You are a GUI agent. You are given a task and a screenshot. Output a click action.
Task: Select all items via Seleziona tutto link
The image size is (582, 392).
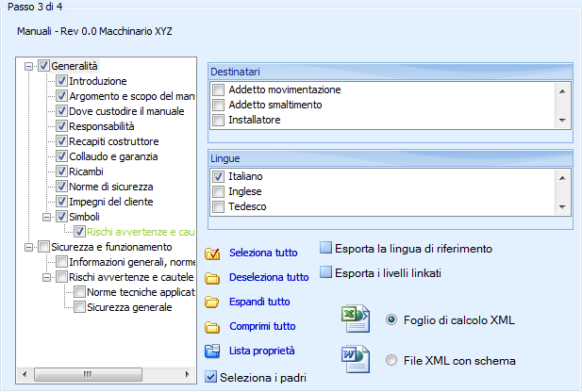point(263,253)
